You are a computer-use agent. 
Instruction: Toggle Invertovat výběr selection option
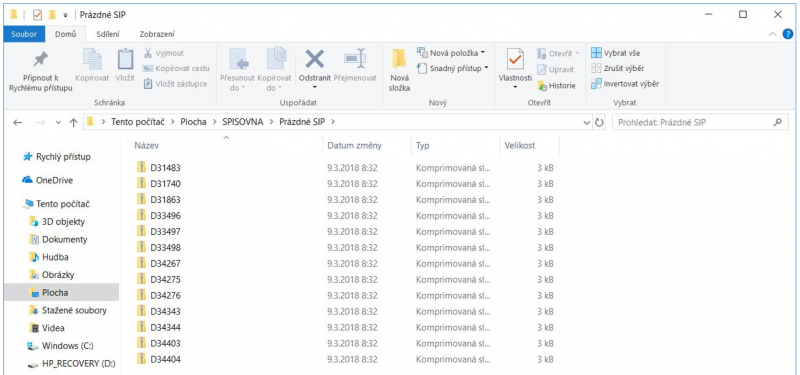click(625, 84)
